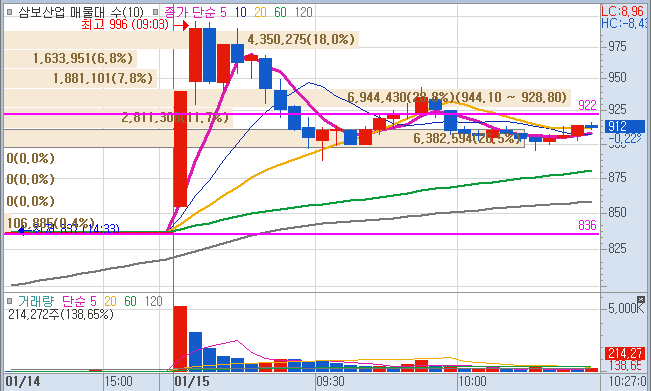Select the 종가 단순 moving average label
Viewport: 651px width, 391px height.
click(x=190, y=12)
